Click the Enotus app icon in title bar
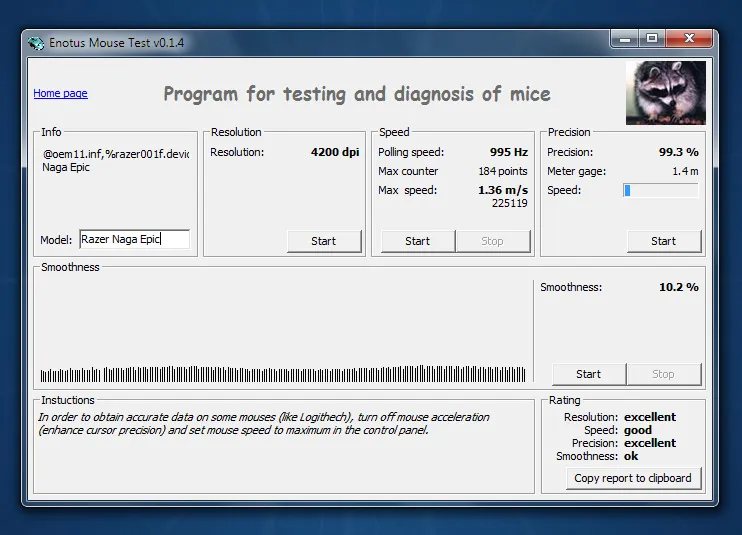The height and width of the screenshot is (535, 742). (x=37, y=43)
